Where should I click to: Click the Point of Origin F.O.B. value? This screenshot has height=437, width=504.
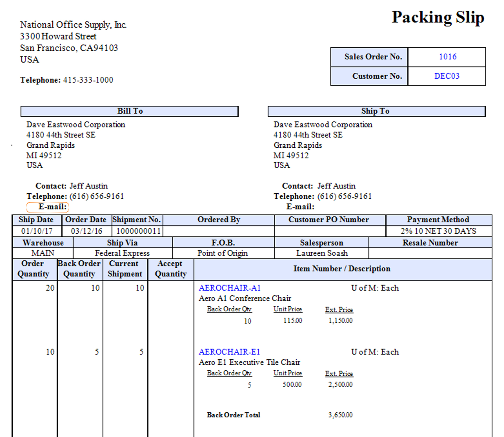click(223, 253)
